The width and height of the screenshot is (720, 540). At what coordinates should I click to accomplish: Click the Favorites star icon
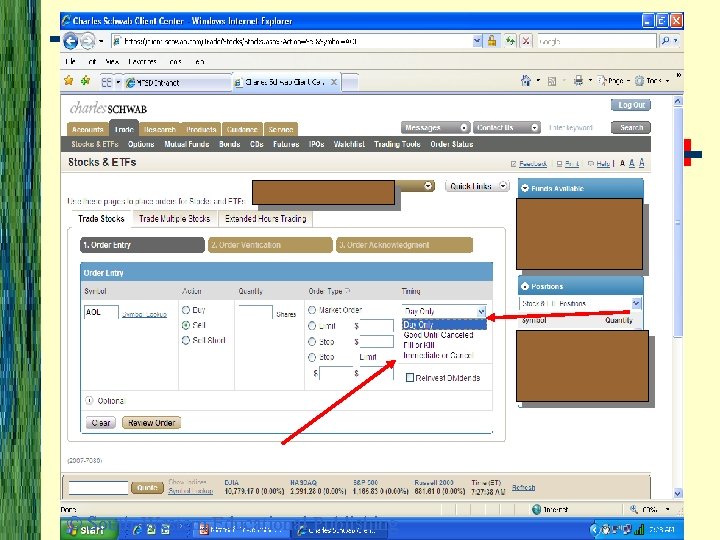[69, 81]
